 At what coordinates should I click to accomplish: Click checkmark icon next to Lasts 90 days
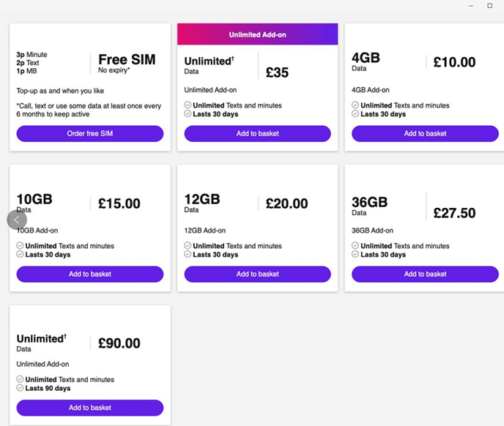click(21, 389)
